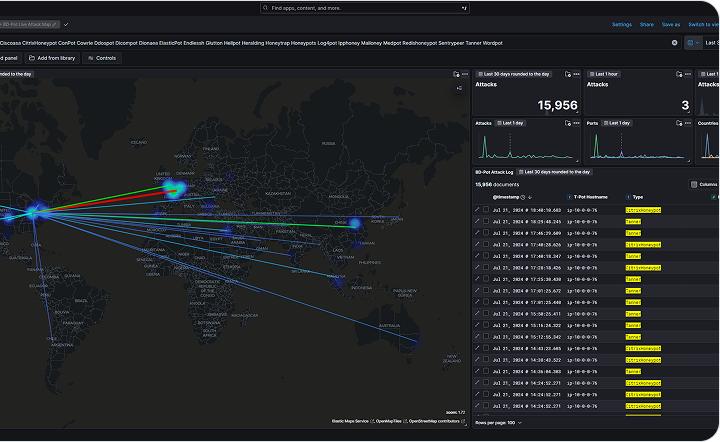Open the Columns selector in Attack Log

coord(704,185)
